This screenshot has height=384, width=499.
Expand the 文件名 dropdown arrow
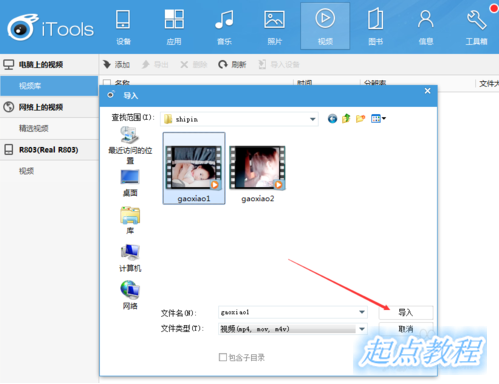362,312
